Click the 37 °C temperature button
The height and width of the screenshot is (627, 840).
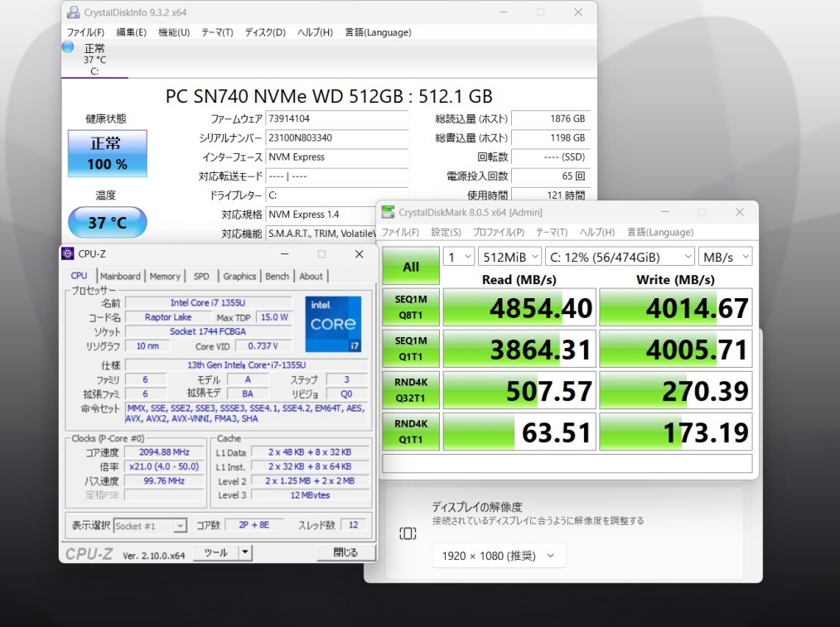pos(107,222)
